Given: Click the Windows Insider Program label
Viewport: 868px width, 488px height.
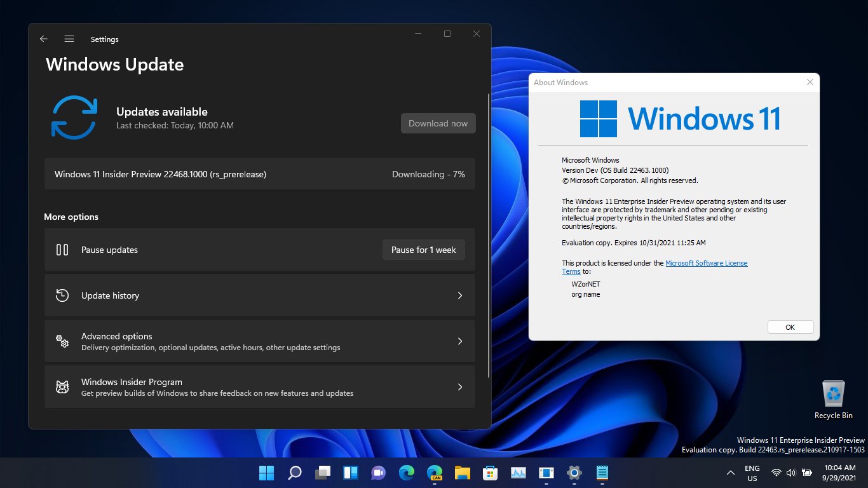Looking at the screenshot, I should pos(132,382).
